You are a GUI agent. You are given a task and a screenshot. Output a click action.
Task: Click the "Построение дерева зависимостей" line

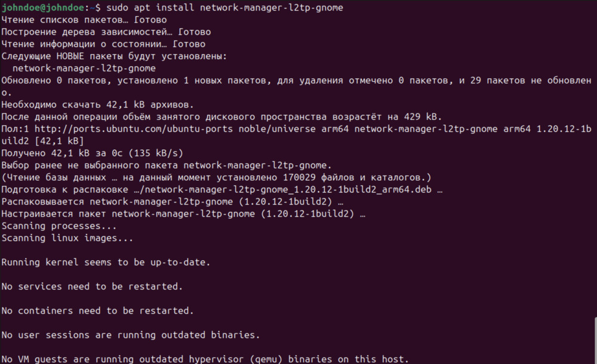106,32
